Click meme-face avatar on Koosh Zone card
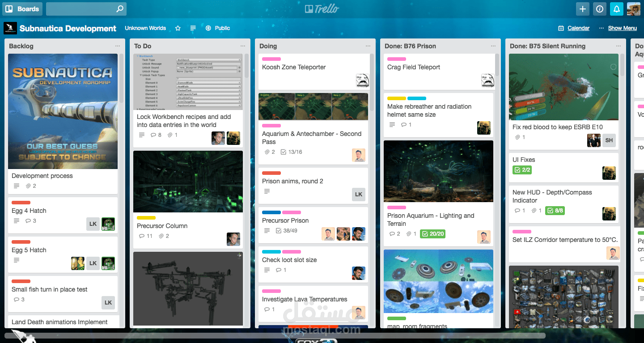Screen dimensions: 644x343 (x=363, y=80)
